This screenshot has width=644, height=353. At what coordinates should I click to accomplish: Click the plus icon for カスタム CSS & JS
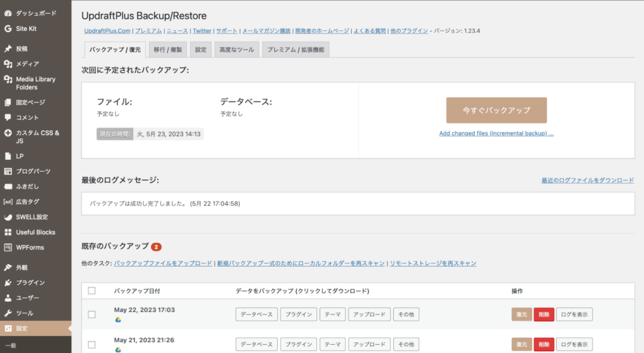point(8,133)
